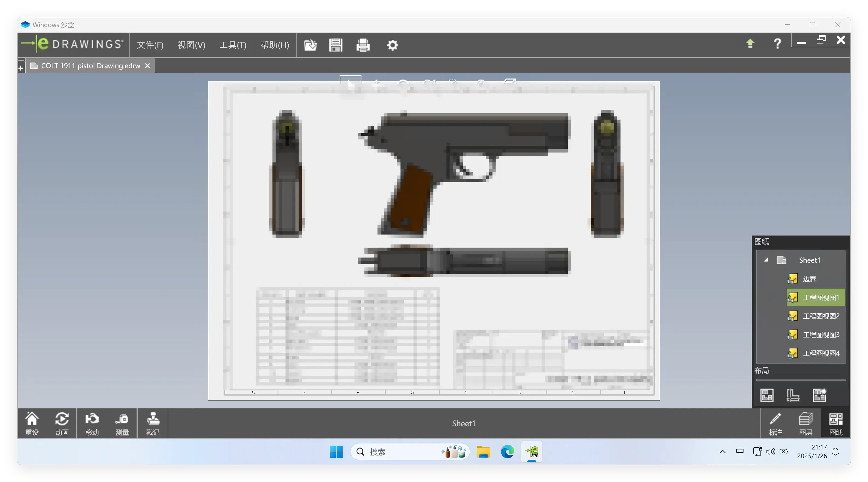Viewport: 868px width, 482px height.
Task: Click the Print icon
Action: pyautogui.click(x=363, y=45)
